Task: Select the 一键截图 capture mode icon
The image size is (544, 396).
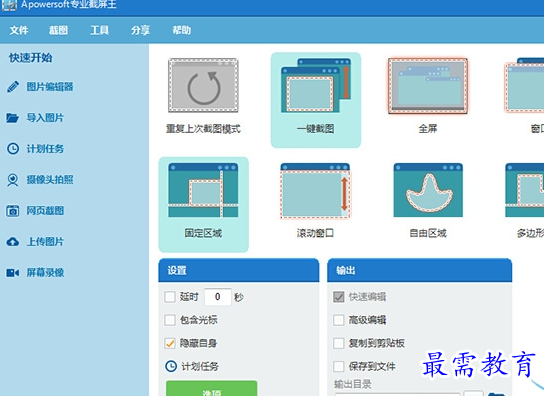Action: click(x=316, y=85)
